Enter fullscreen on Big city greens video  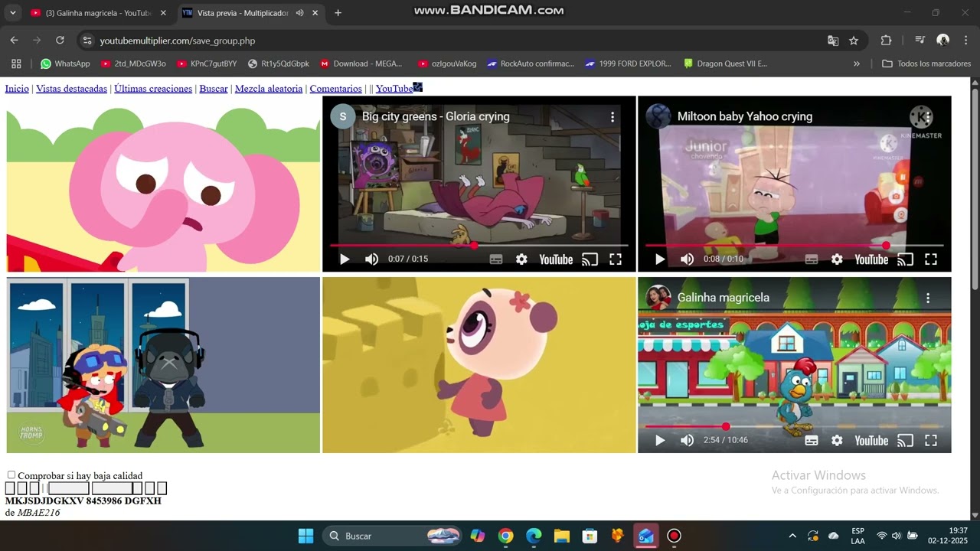(x=616, y=259)
